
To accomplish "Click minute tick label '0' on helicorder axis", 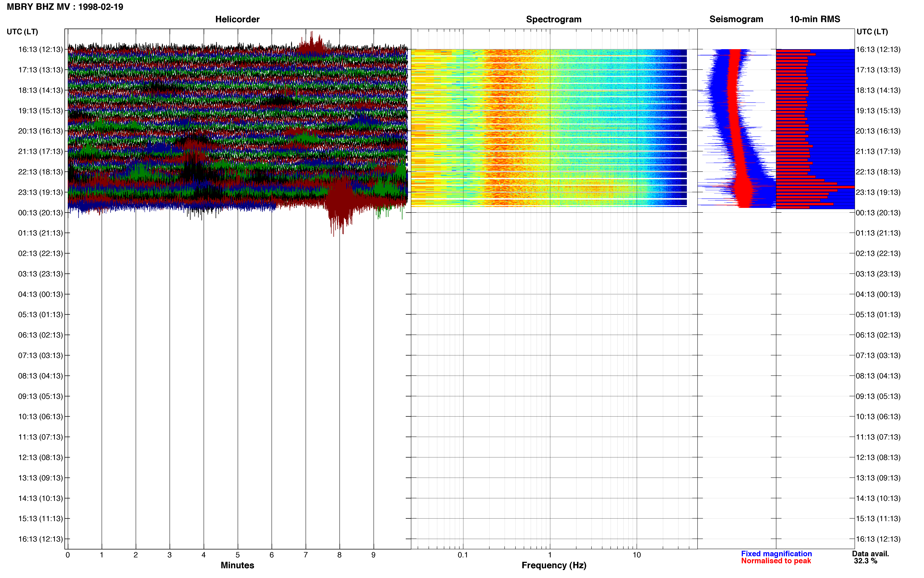I will pos(68,555).
